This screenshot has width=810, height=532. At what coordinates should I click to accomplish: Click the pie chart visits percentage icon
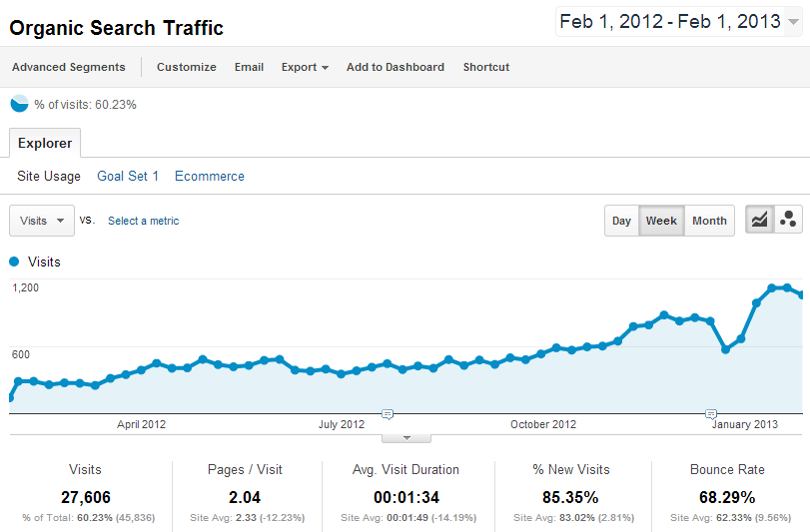pos(19,104)
